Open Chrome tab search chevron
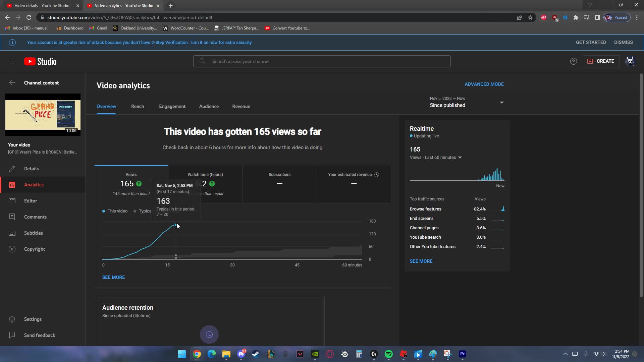This screenshot has height=362, width=644. 590,5
